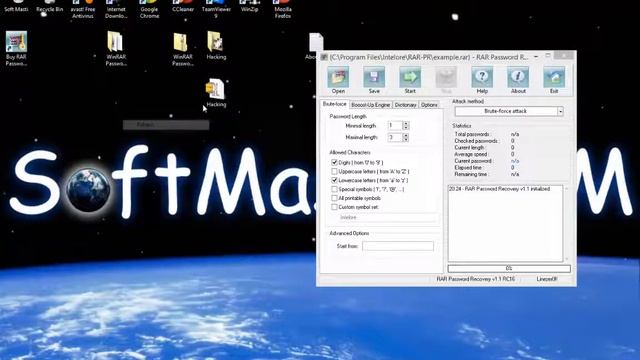The height and width of the screenshot is (360, 640).
Task: Open the Buy RAR Password desktop shortcut
Action: pos(16,49)
